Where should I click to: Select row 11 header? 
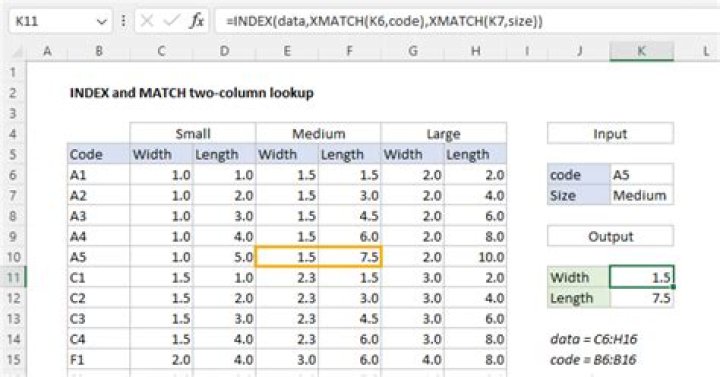[13, 278]
